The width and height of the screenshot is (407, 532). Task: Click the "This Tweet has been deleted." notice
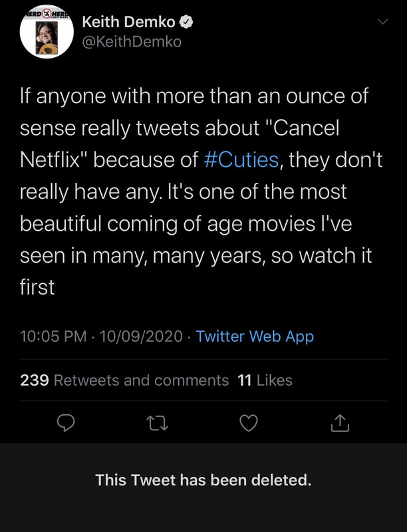(x=203, y=479)
